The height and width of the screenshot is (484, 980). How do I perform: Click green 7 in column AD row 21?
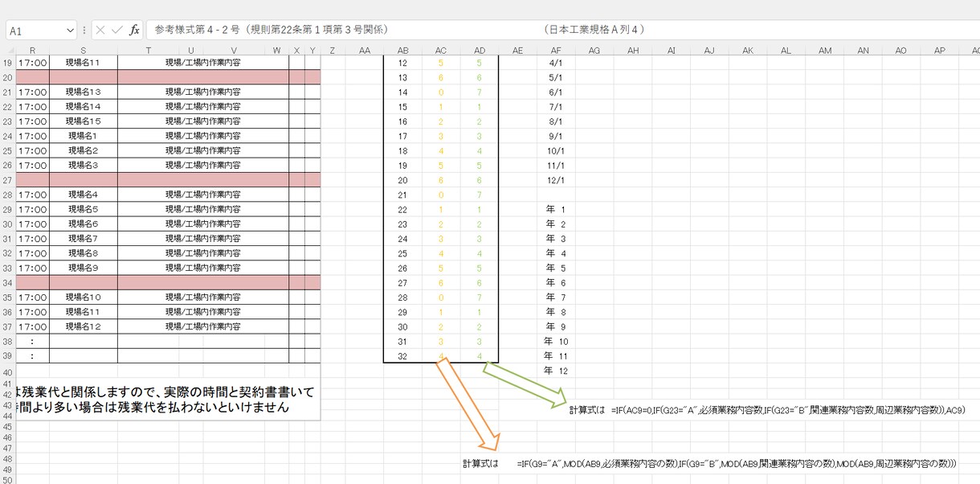pos(480,195)
